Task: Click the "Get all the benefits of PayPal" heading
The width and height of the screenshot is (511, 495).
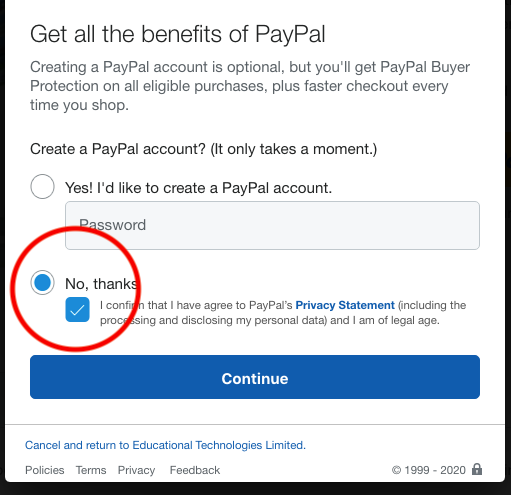Action: 178,34
